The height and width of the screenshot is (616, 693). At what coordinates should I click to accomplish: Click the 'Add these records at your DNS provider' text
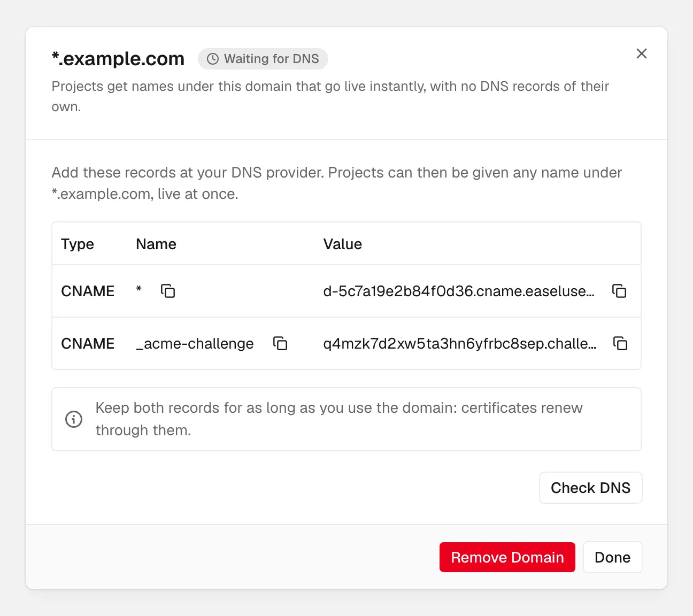pos(337,183)
